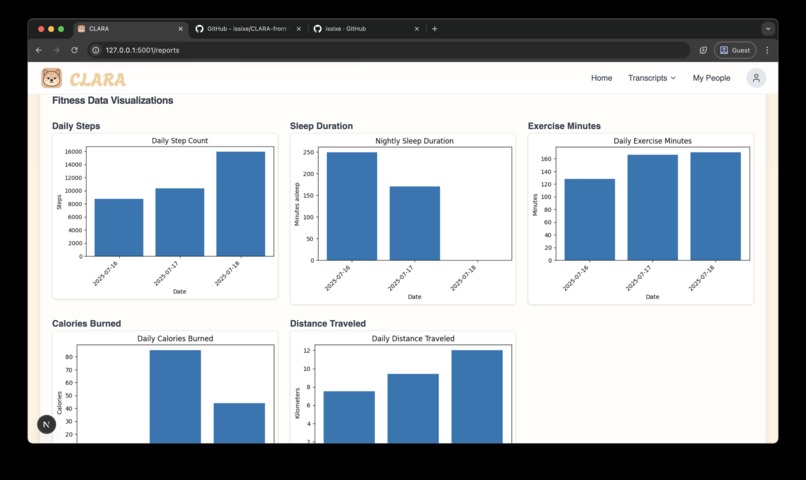This screenshot has height=480, width=806.
Task: Switch to the CLARA browser tab
Action: tap(130, 29)
